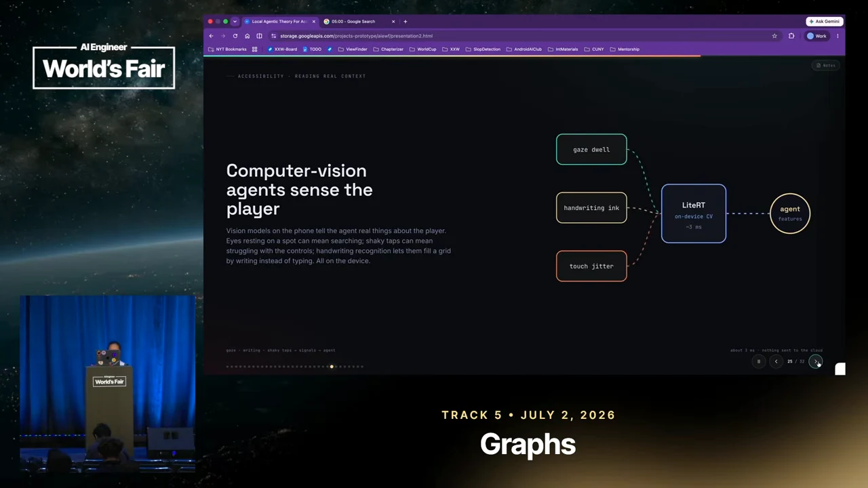This screenshot has width=868, height=488.
Task: Click the '25 / 32' slide counter
Action: (x=796, y=362)
